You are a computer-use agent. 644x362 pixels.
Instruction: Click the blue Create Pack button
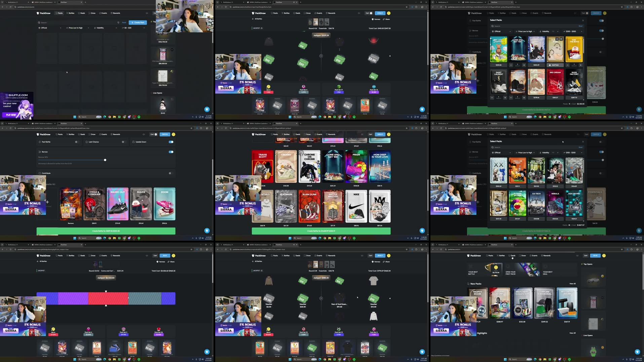pos(138,23)
